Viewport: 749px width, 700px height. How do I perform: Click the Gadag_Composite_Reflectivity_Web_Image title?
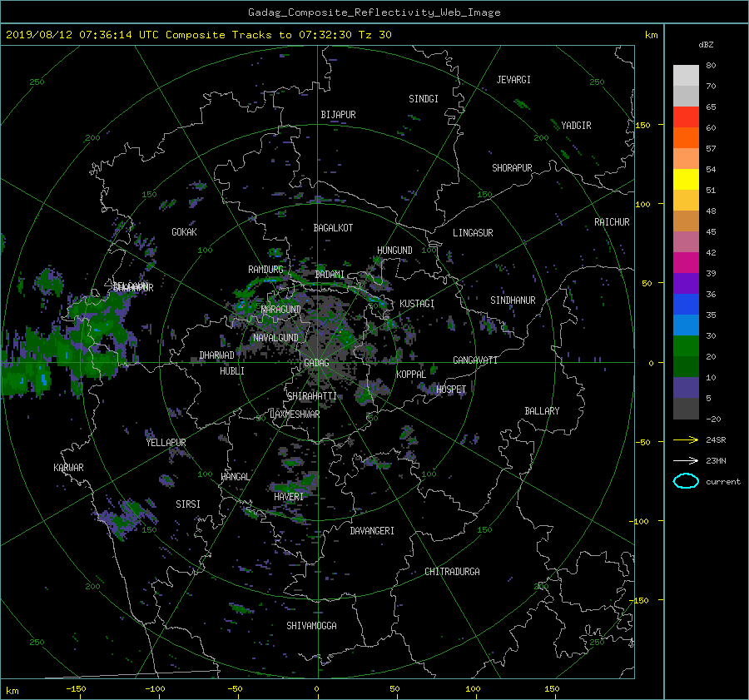pos(374,12)
